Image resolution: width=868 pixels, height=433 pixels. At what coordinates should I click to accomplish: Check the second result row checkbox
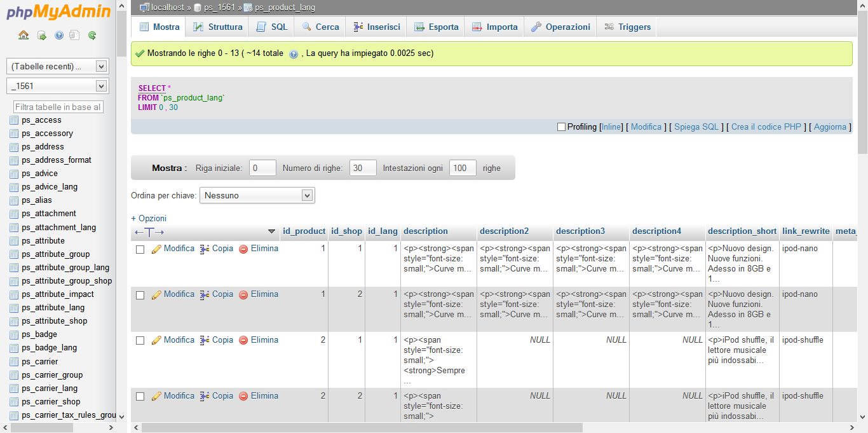pyautogui.click(x=140, y=295)
